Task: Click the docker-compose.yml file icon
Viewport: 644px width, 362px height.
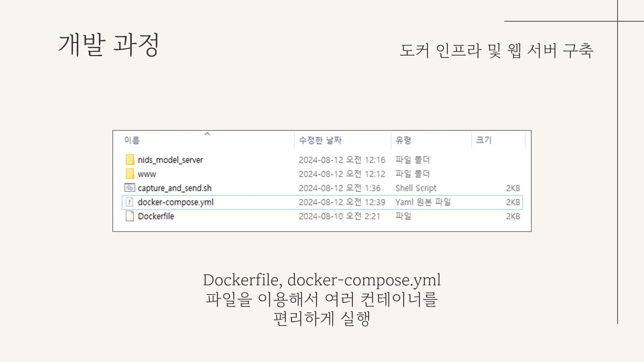Action: (x=130, y=202)
